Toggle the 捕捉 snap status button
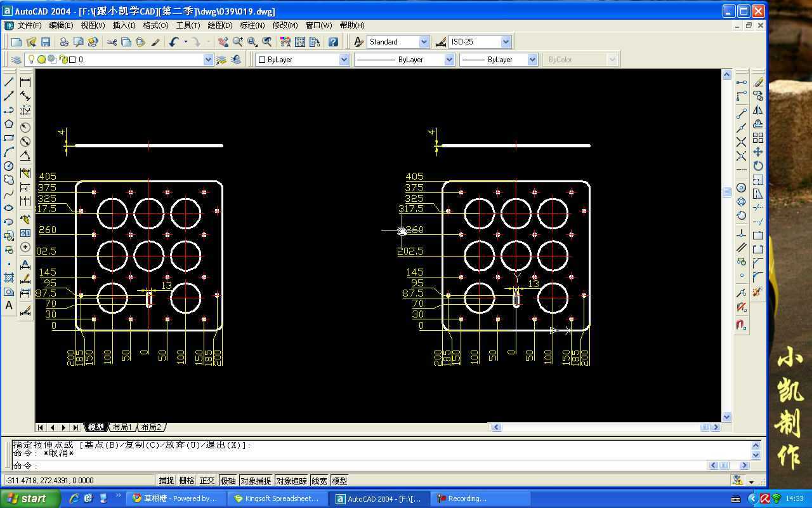 pos(166,481)
